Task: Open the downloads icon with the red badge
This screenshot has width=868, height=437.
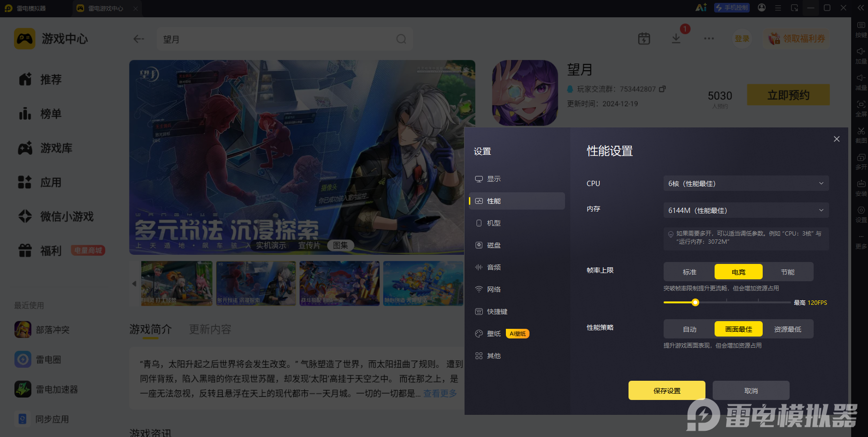Action: pos(676,39)
